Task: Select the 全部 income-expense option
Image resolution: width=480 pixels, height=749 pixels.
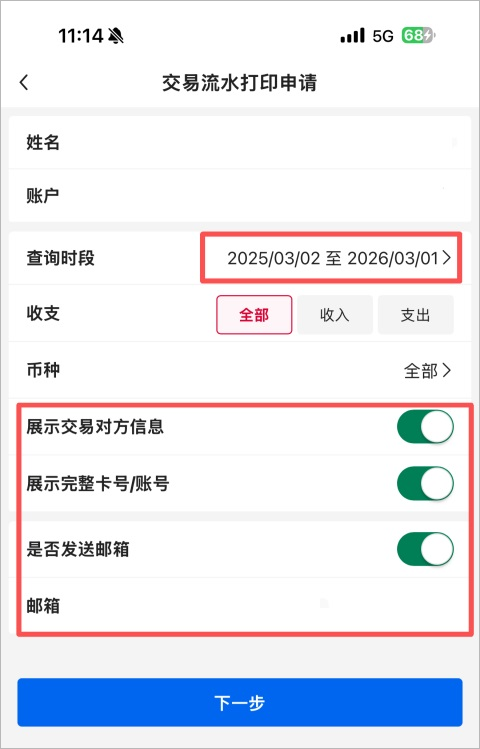Action: pyautogui.click(x=254, y=315)
